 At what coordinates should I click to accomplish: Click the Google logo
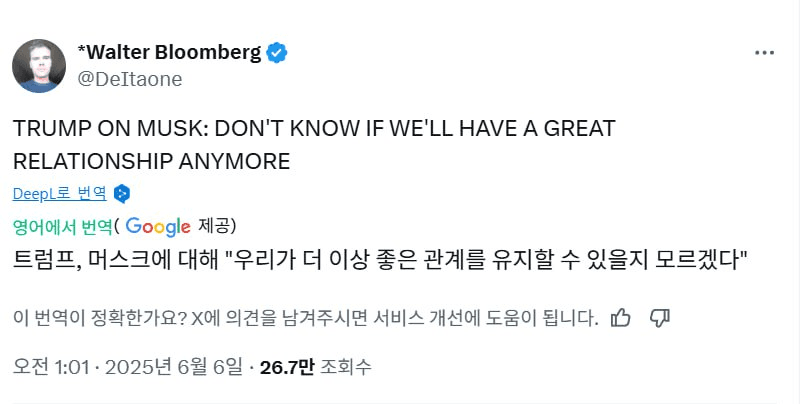pos(158,227)
